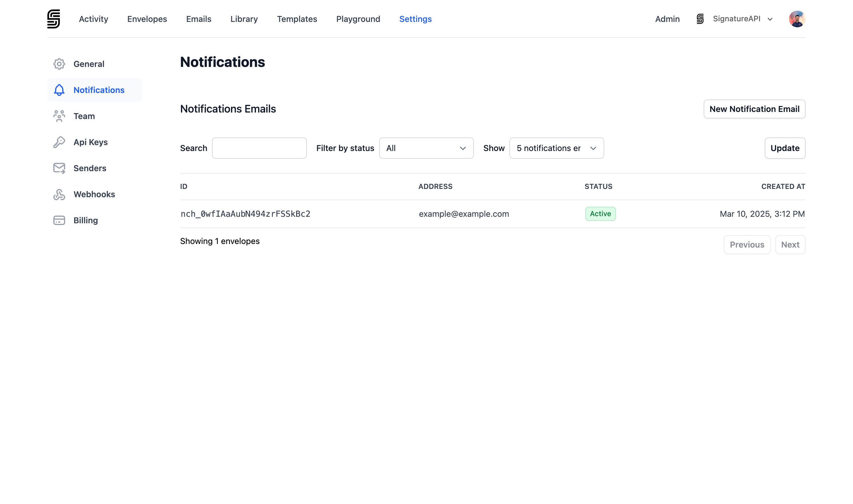The height and width of the screenshot is (504, 853).
Task: Open the user profile avatar
Action: 797,19
